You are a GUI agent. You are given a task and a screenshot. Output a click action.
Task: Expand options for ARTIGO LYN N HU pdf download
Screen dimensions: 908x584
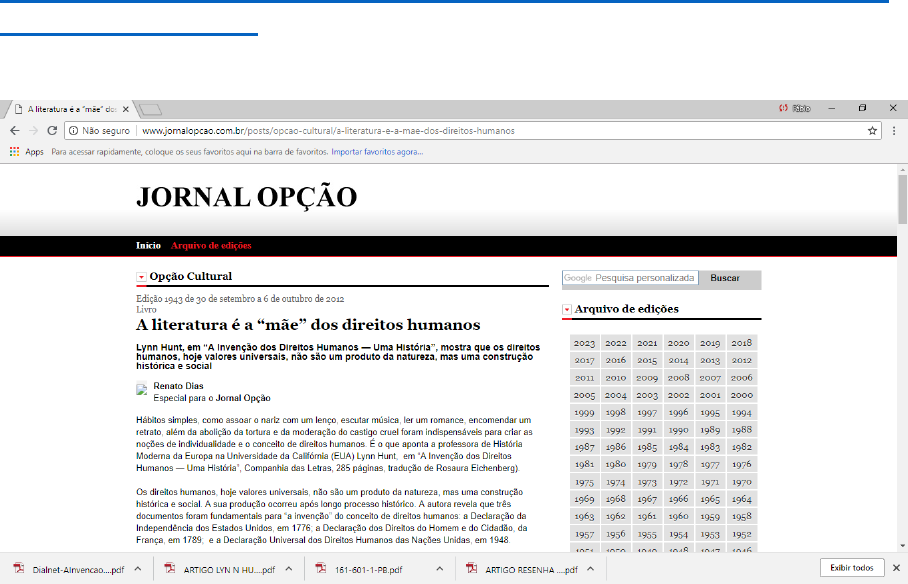coord(288,568)
